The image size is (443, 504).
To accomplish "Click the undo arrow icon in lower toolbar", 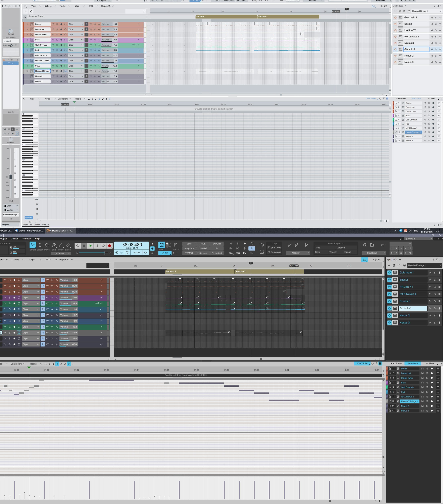I will click(x=382, y=245).
